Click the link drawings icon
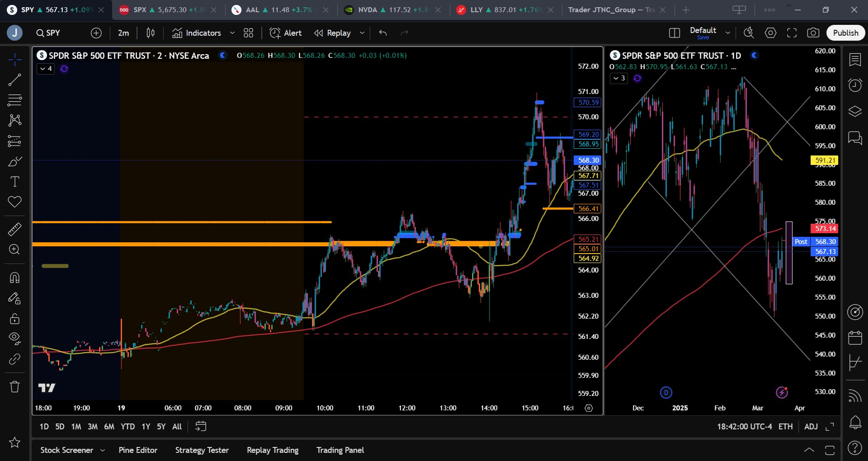The image size is (868, 461). pyautogui.click(x=14, y=359)
